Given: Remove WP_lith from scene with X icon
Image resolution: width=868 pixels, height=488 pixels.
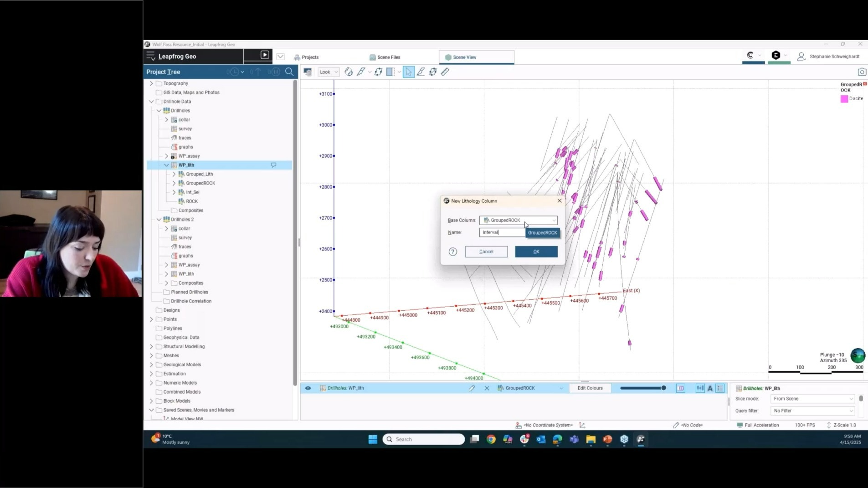Looking at the screenshot, I should coord(487,388).
